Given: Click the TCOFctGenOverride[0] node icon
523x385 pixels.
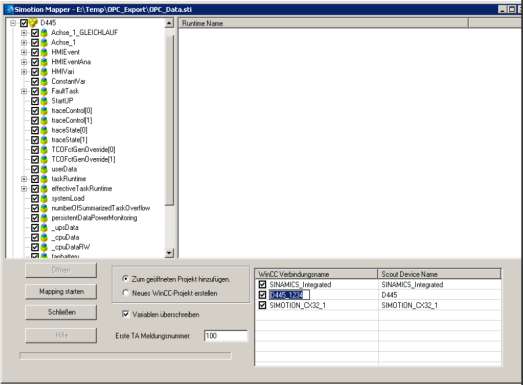Looking at the screenshot, I should (44, 149).
